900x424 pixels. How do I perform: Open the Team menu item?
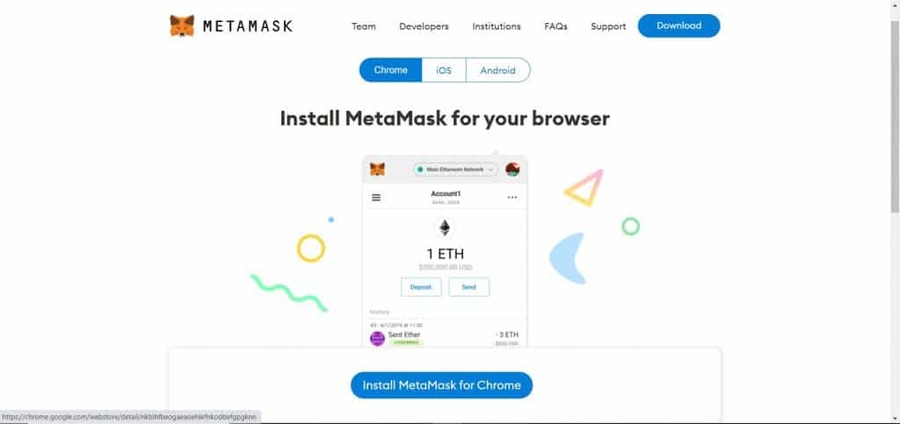pos(363,26)
